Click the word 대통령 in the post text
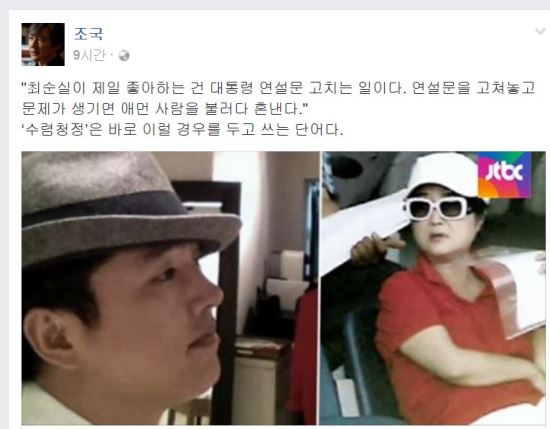The image size is (550, 429). (x=231, y=88)
